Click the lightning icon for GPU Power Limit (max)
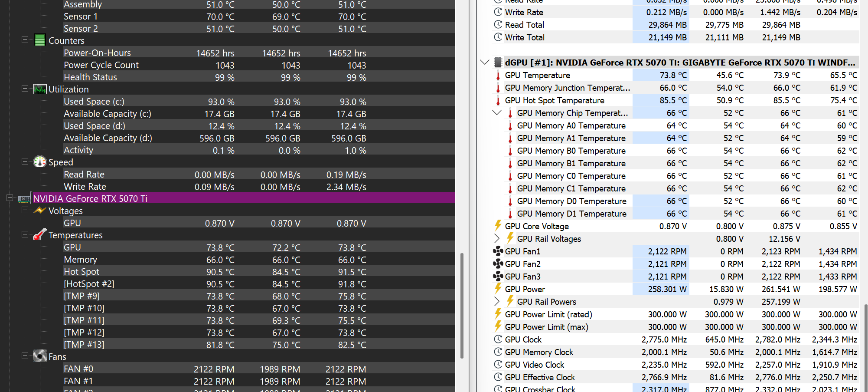868x392 pixels. pos(498,326)
